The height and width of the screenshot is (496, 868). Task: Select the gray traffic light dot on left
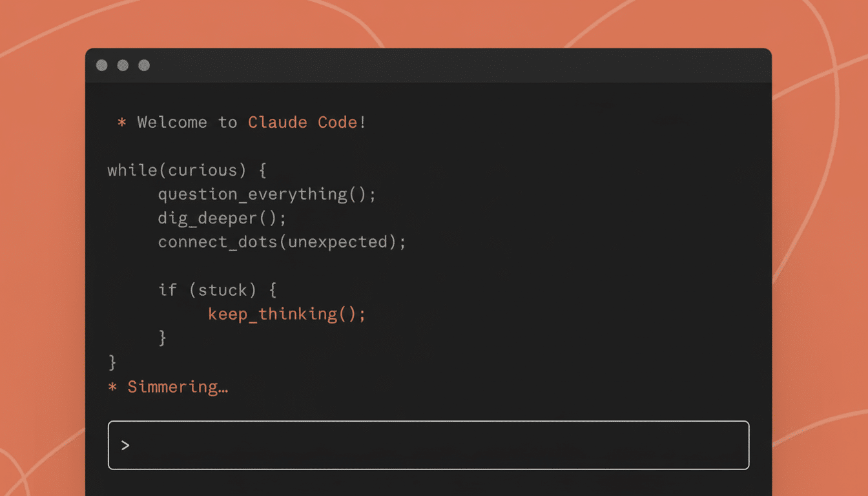(101, 65)
